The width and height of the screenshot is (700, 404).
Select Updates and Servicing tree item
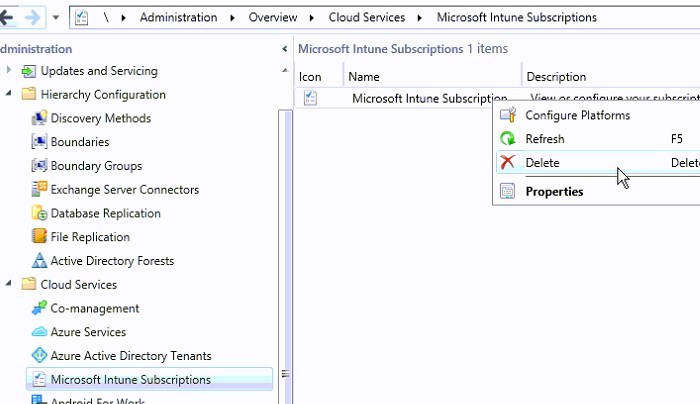click(99, 71)
